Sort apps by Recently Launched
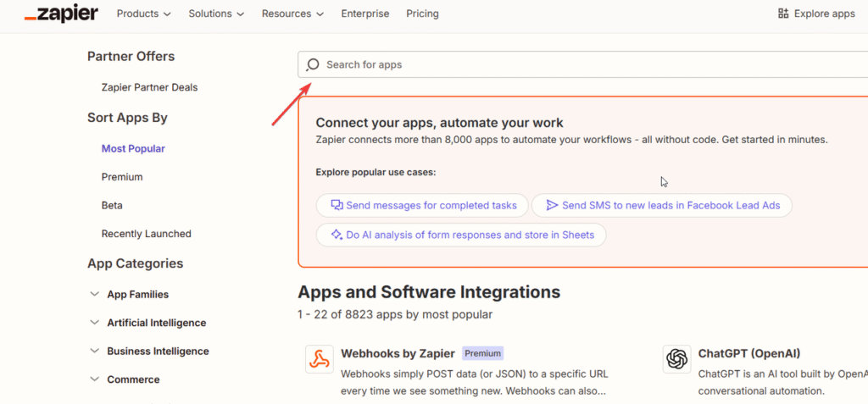Screen dimensions: 868x404 click(x=146, y=234)
